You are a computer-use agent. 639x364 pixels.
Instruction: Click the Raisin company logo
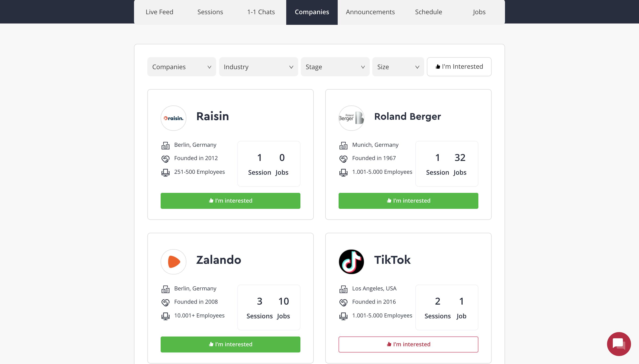[x=173, y=118]
